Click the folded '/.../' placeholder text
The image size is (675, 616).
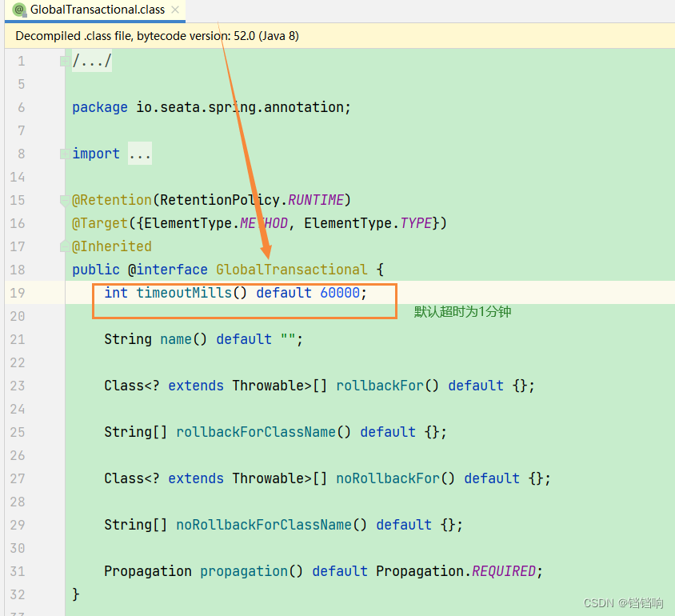[92, 61]
